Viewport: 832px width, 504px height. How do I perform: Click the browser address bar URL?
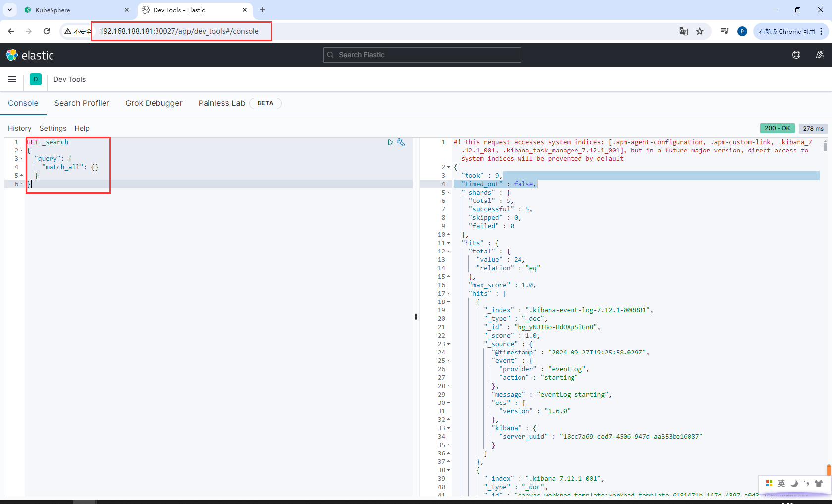pos(179,31)
